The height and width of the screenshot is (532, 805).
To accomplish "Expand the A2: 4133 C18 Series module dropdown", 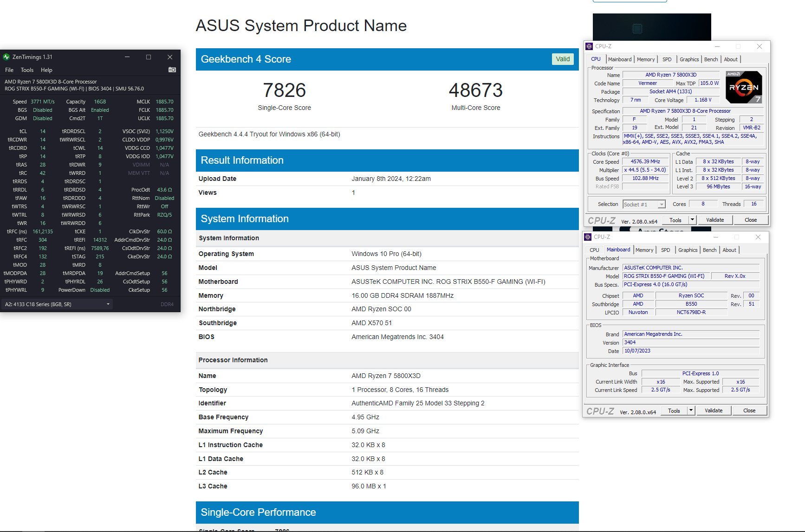I will coord(57,304).
